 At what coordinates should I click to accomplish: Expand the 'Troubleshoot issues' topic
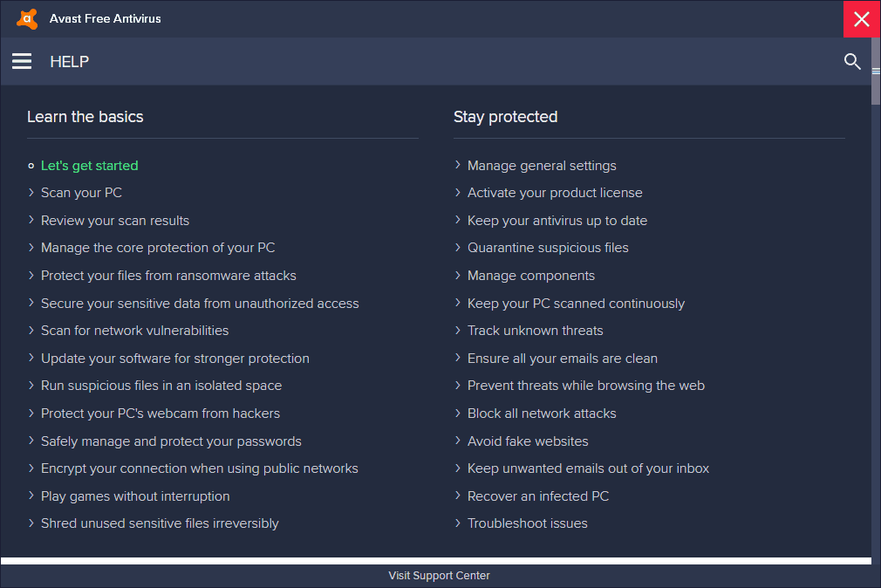tap(527, 523)
